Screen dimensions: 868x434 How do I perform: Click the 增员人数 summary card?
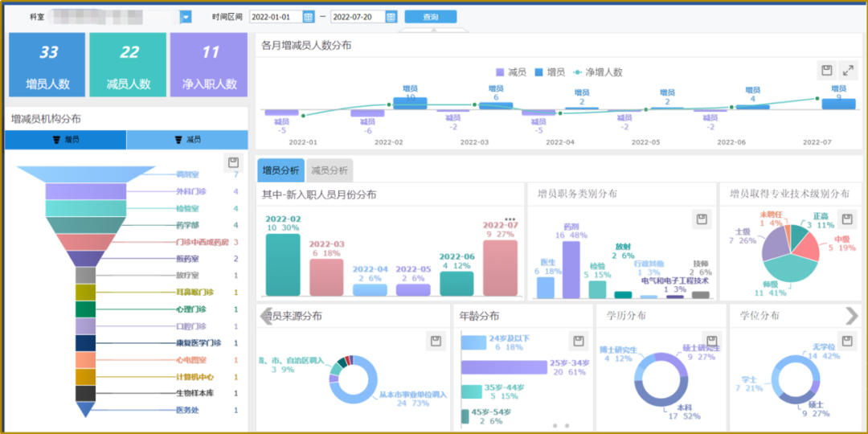(47, 64)
